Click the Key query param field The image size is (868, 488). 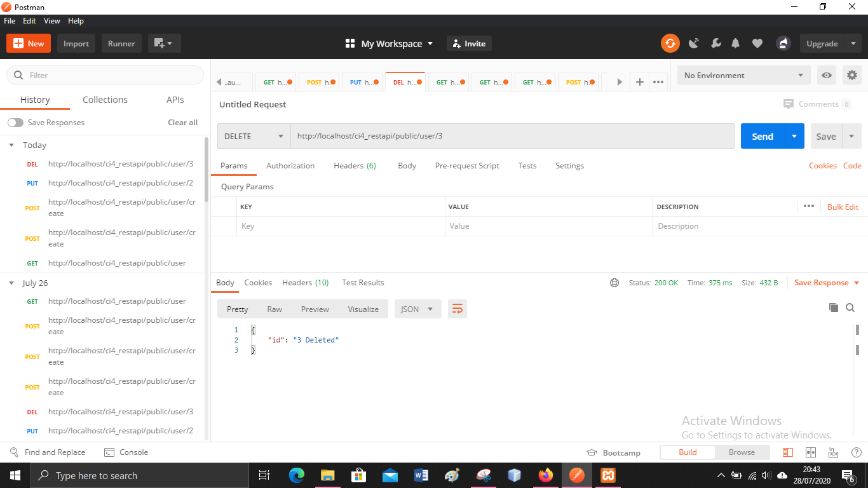coord(341,226)
